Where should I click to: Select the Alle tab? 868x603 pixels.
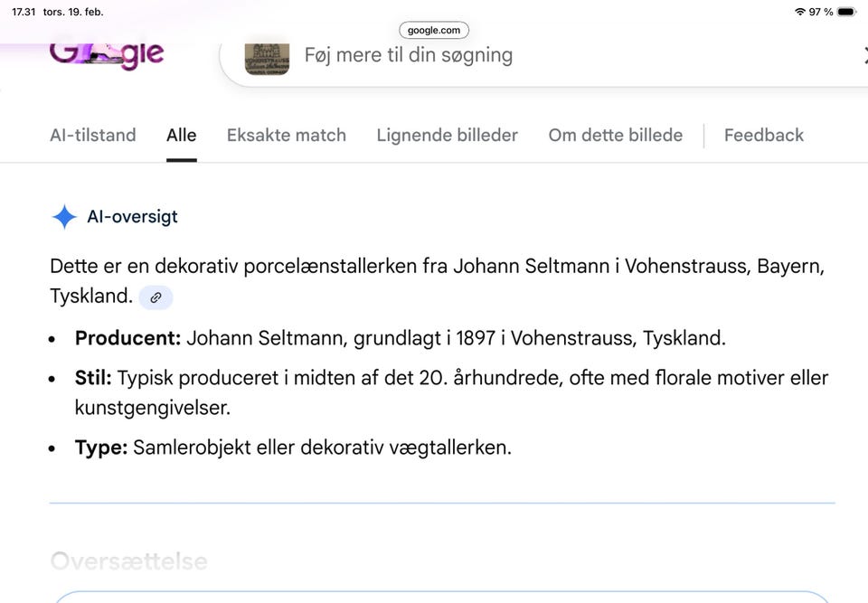tap(180, 135)
